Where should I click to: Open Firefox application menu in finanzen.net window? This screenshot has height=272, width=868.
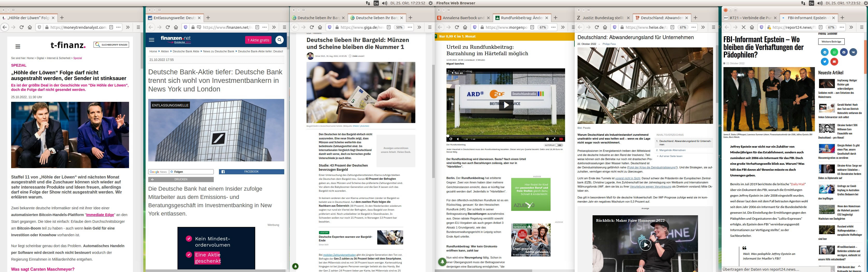pos(284,27)
